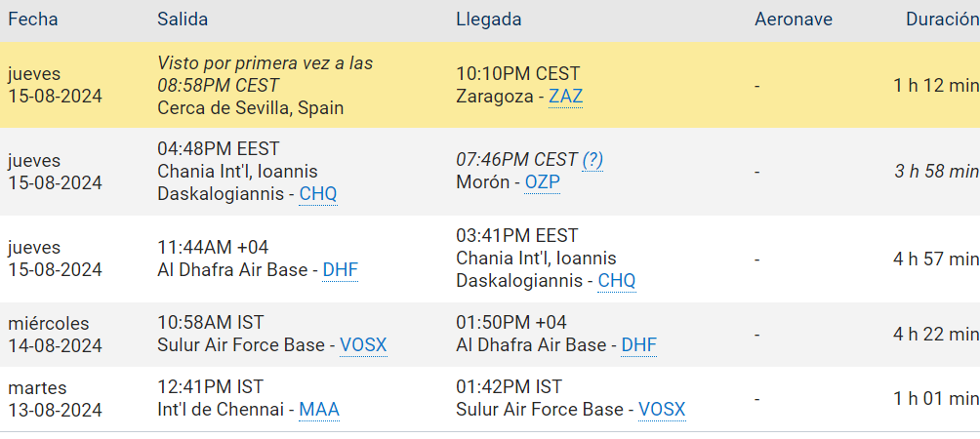Image resolution: width=980 pixels, height=439 pixels.
Task: Click the 4 h 57 min duration
Action: [935, 259]
